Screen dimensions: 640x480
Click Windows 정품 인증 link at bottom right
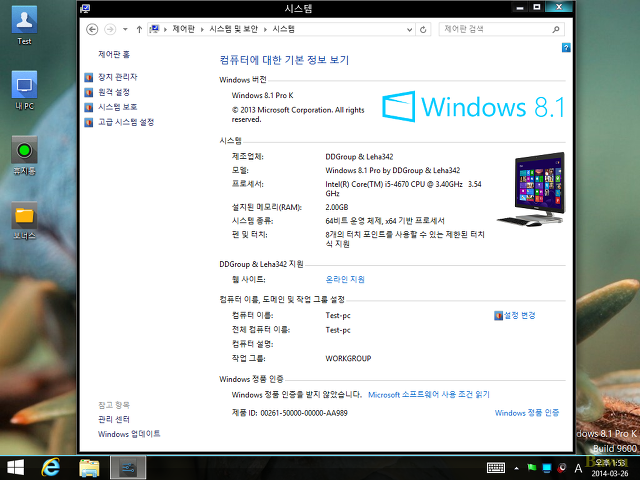coord(527,413)
